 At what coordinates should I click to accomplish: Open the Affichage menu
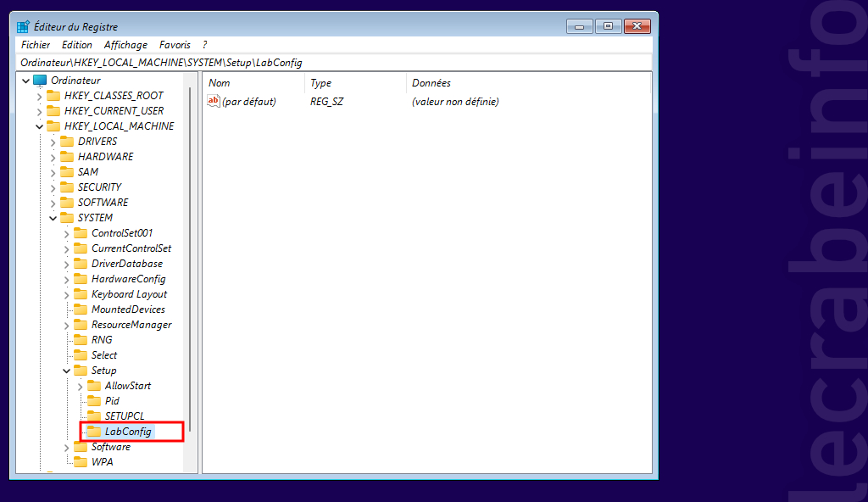tap(125, 45)
